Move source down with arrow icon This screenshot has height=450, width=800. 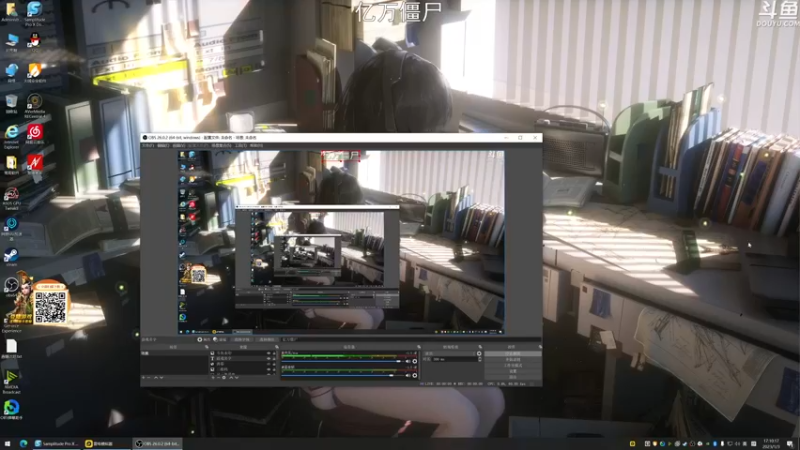point(237,378)
